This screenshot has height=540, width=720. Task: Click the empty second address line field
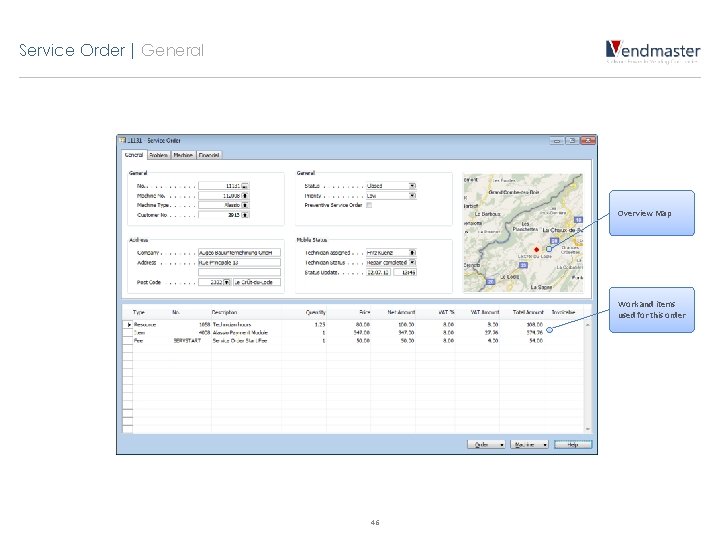(x=239, y=272)
